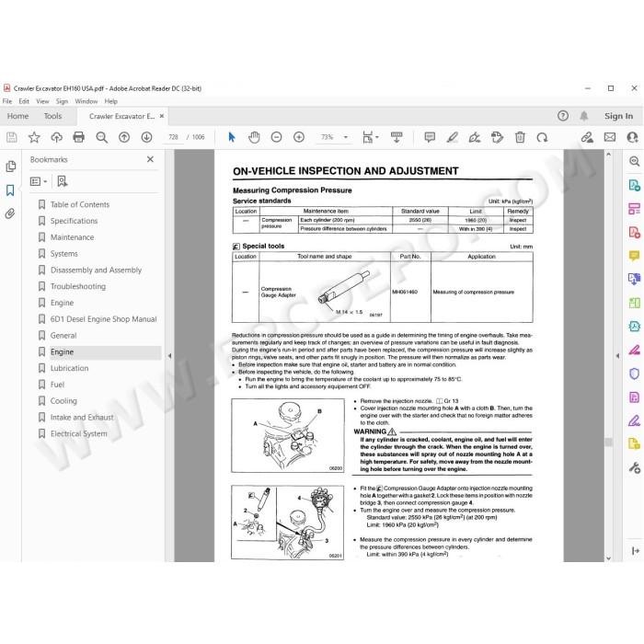Open the Specifications bookmark
This screenshot has height=644, width=644.
pyautogui.click(x=74, y=221)
